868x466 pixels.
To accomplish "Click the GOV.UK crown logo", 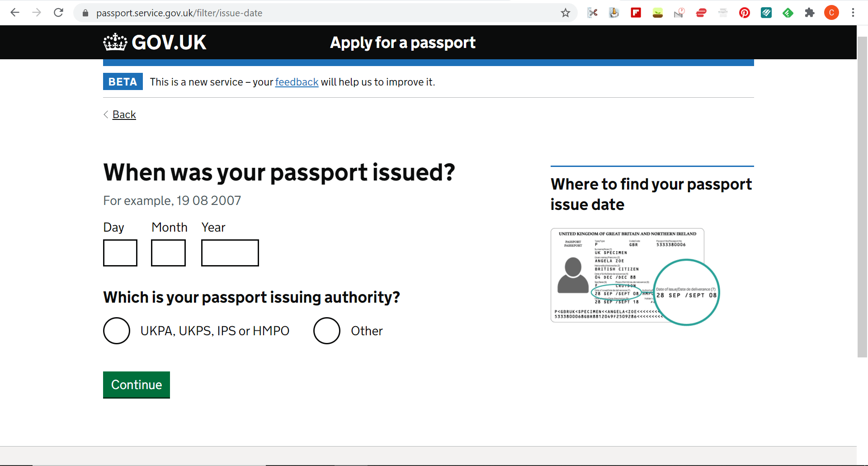I will point(115,42).
